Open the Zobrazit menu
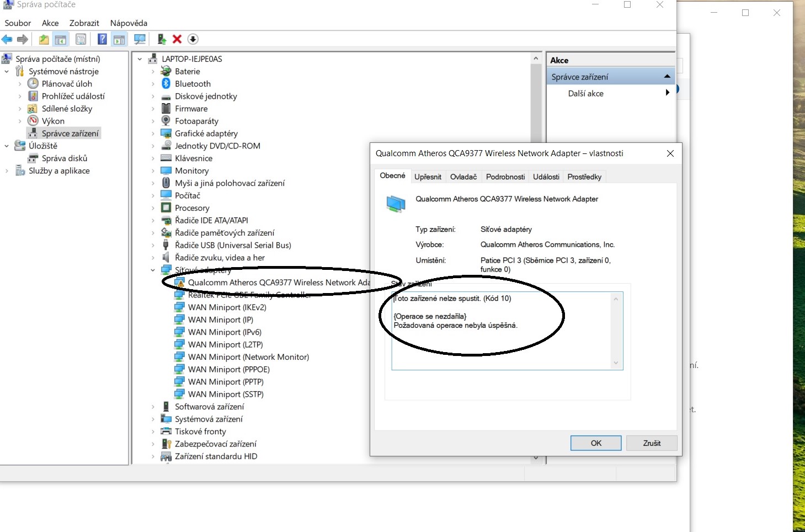The width and height of the screenshot is (805, 532). (x=84, y=23)
